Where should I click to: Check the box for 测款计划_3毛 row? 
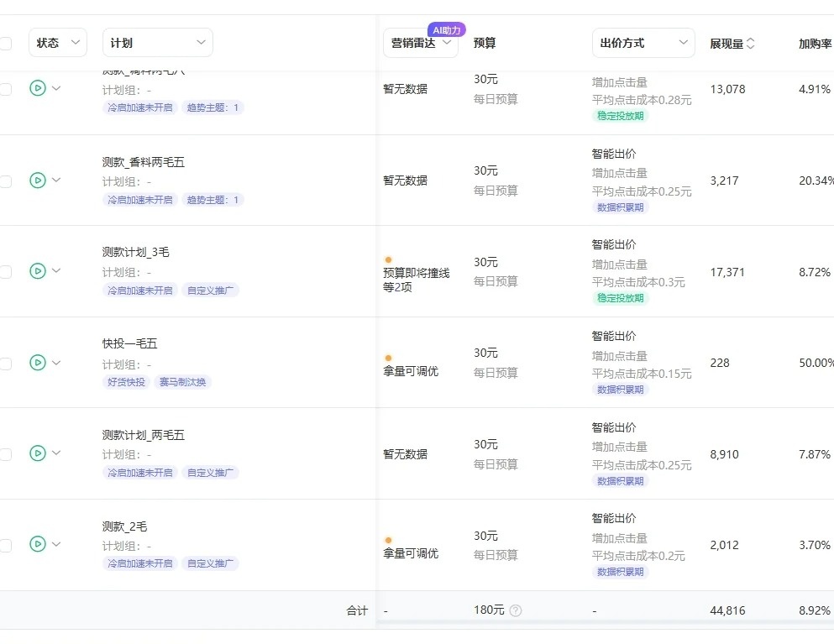5,272
